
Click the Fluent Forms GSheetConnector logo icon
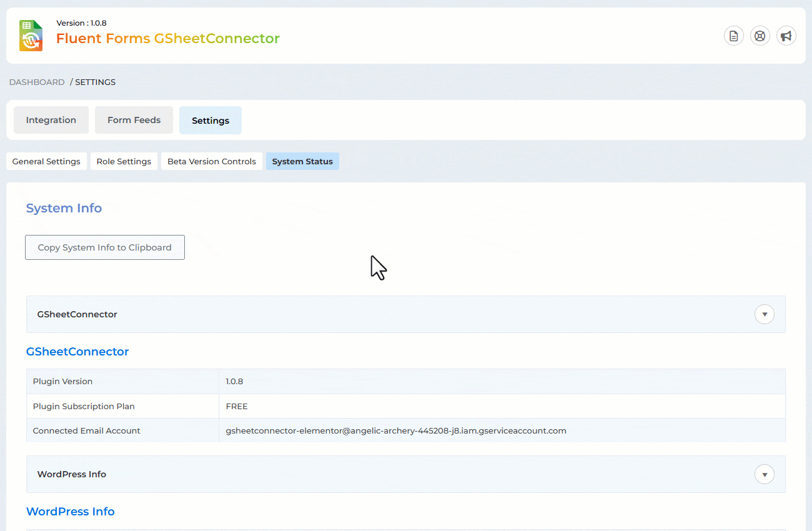point(31,35)
